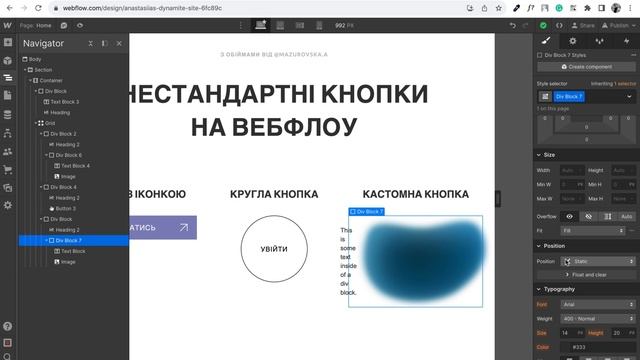The image size is (640, 360).
Task: Select the Desktop base breakpoint
Action: 260,25
